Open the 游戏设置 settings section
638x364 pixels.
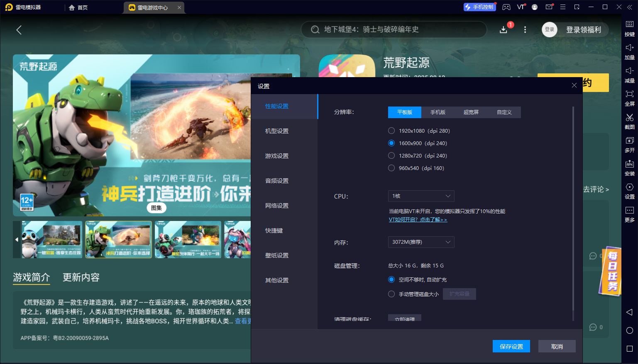point(277,156)
